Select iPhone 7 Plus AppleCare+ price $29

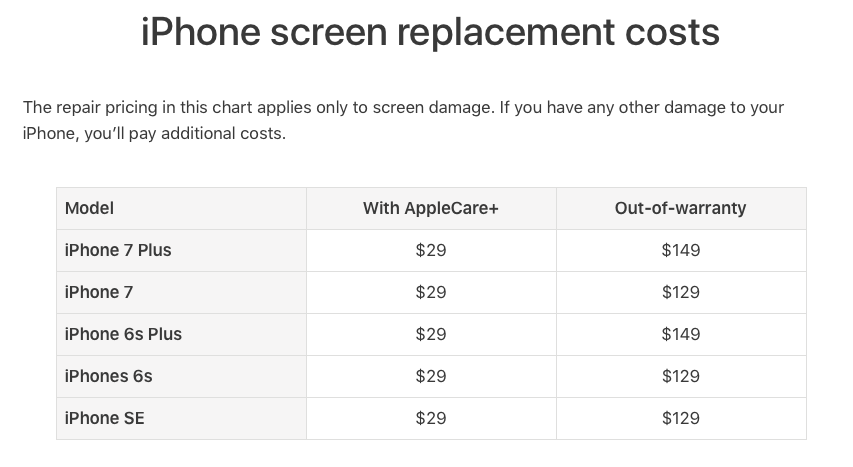[431, 250]
